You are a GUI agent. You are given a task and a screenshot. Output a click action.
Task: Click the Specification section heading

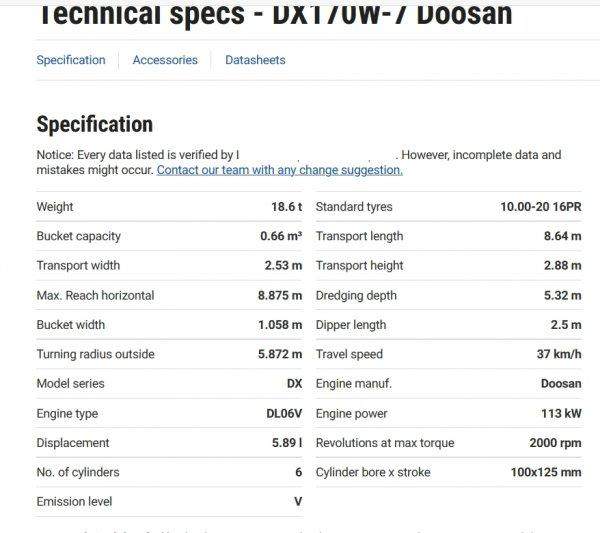pos(94,125)
